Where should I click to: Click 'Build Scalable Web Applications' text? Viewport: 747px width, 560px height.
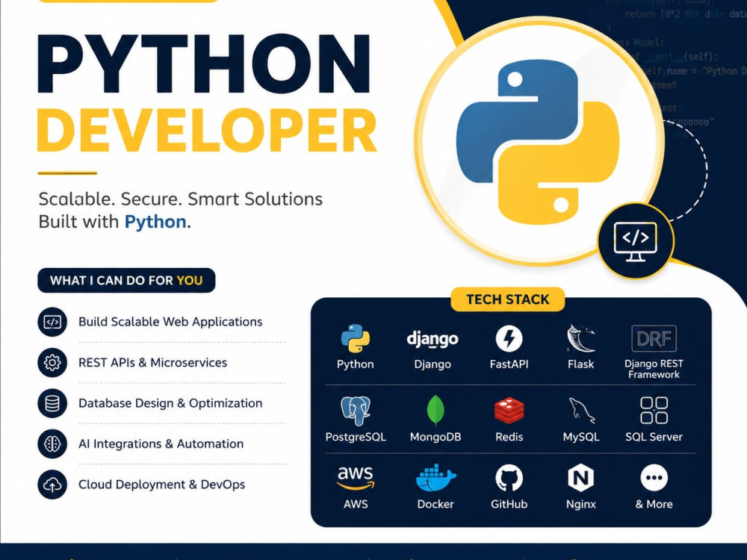pyautogui.click(x=170, y=322)
